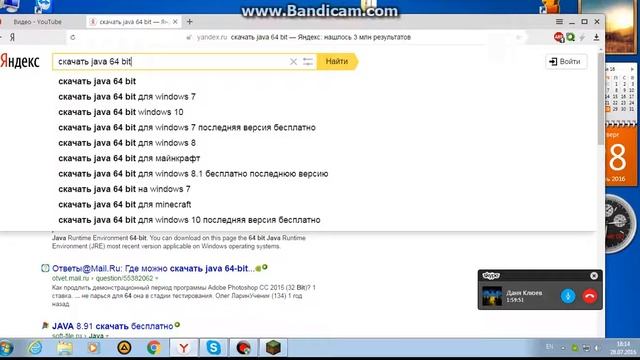Switch to the Видео - YouTube tab
The height and width of the screenshot is (360, 640).
[x=38, y=22]
